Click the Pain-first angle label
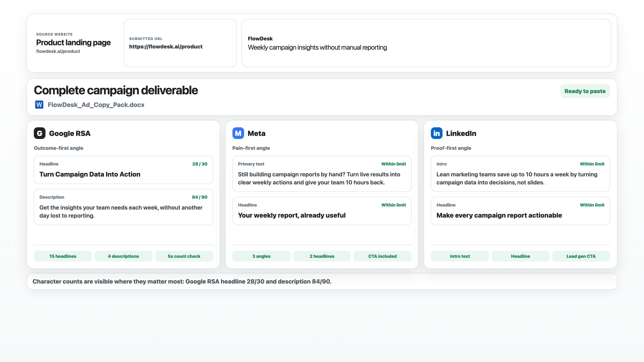This screenshot has height=362, width=644. [x=251, y=148]
